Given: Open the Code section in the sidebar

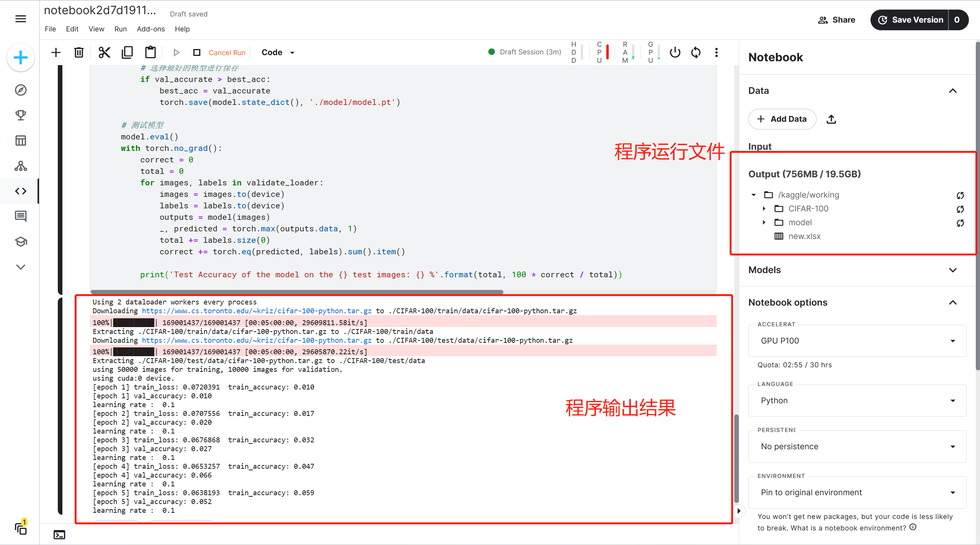Looking at the screenshot, I should pos(21,191).
